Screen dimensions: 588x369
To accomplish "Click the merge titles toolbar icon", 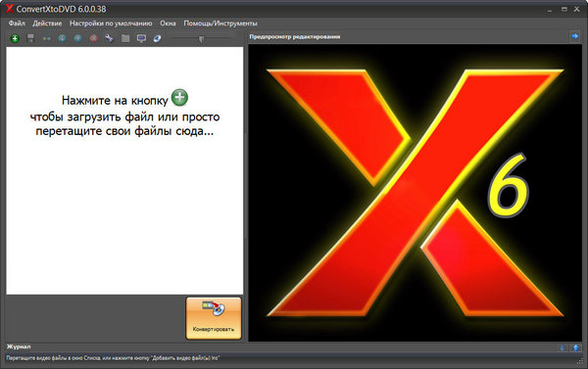I will [x=46, y=38].
